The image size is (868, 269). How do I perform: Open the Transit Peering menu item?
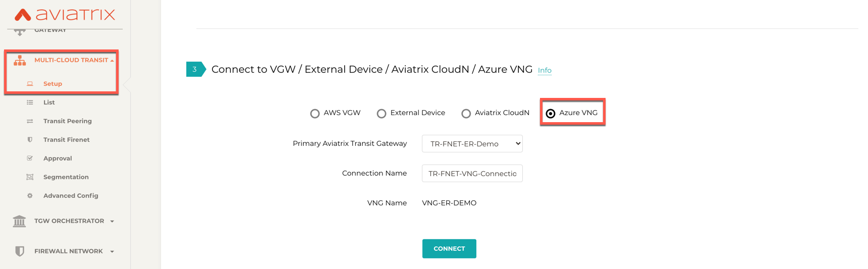pyautogui.click(x=68, y=121)
